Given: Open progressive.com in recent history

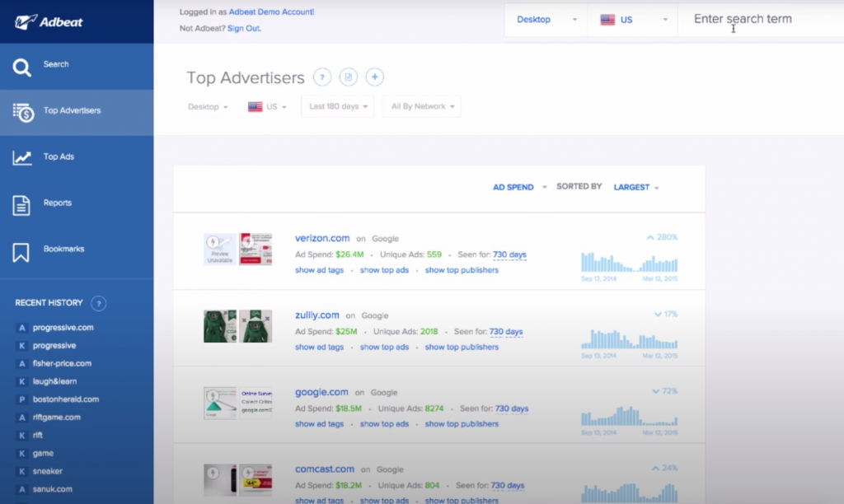Looking at the screenshot, I should coord(63,327).
